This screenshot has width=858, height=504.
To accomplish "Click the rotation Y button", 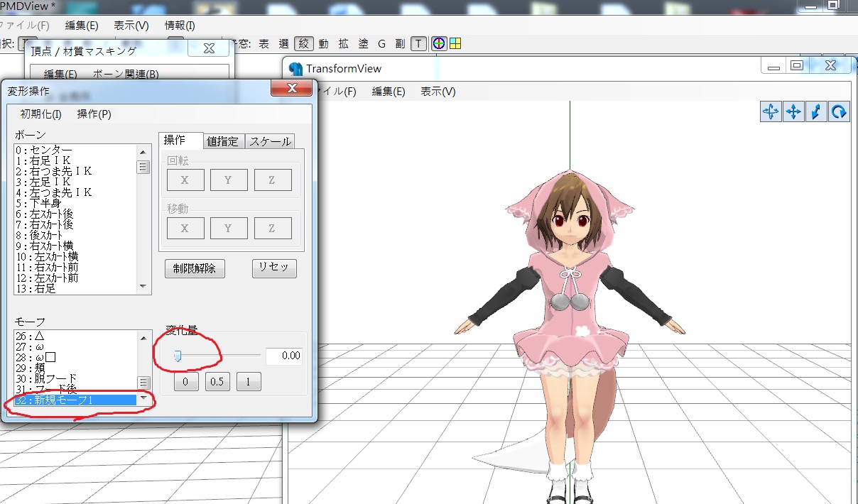I will (229, 180).
